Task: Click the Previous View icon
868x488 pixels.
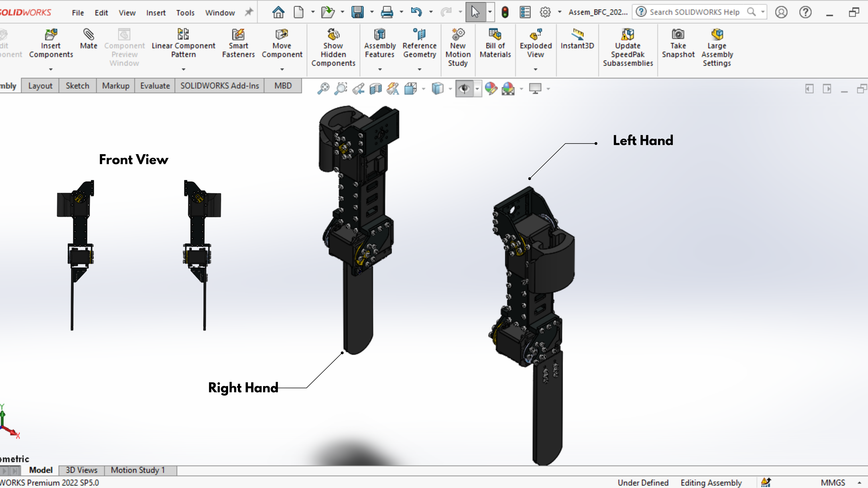Action: (x=358, y=89)
